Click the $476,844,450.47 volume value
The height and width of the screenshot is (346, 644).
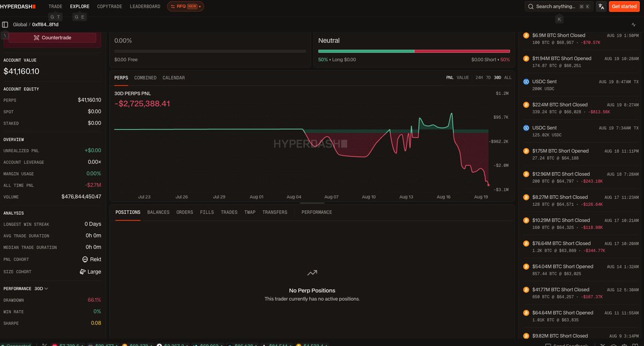(81, 197)
